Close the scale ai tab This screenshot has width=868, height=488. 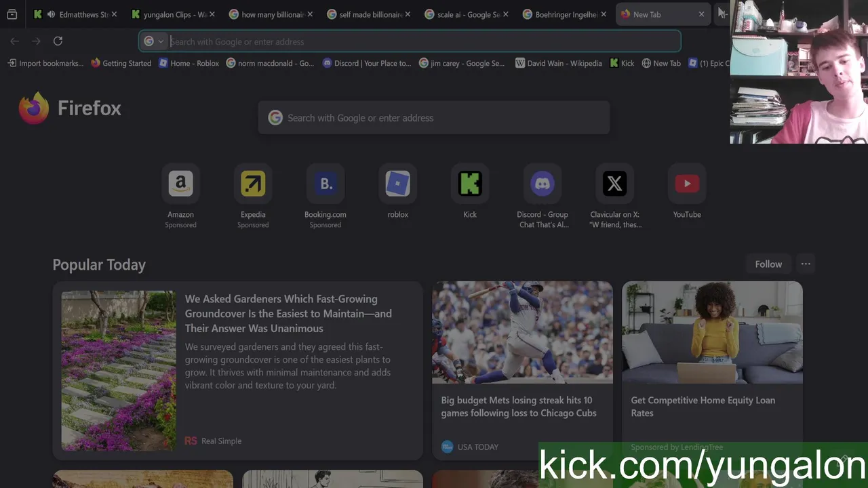[505, 14]
